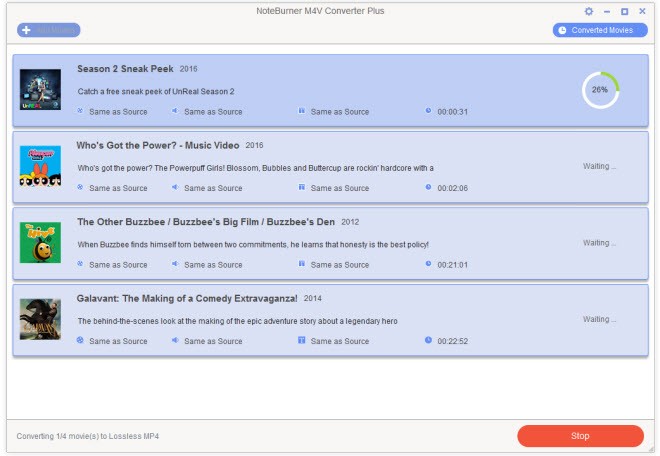Click audio Same as Source in The Other Buzzbee row

213,265
